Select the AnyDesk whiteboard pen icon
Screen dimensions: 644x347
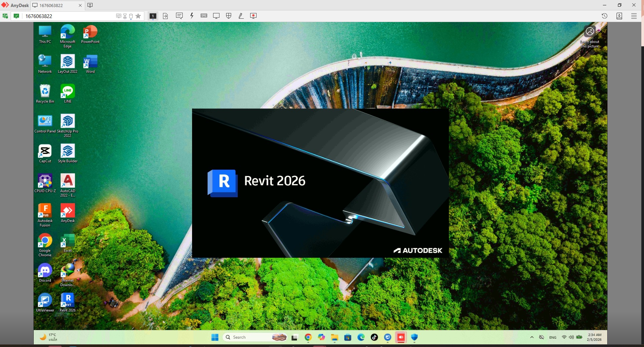point(241,16)
